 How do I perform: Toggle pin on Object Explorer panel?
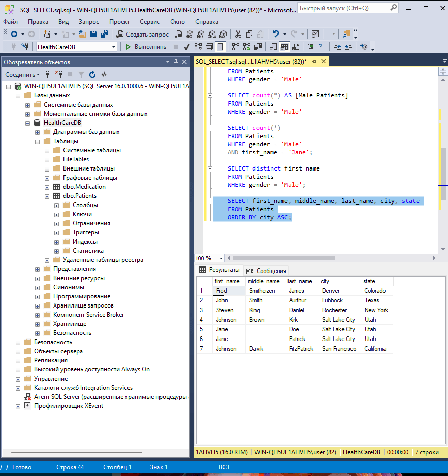pyautogui.click(x=176, y=62)
